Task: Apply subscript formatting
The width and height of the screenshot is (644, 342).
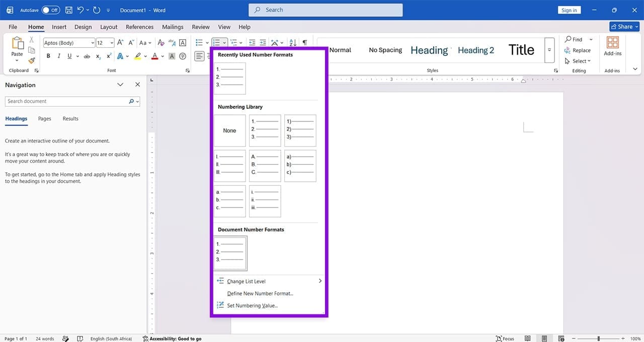Action: click(x=98, y=56)
